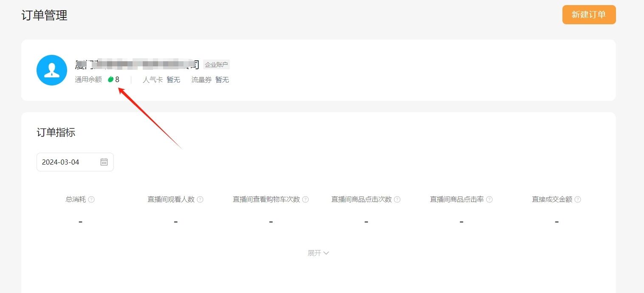Click the 总消耗 metric value

coord(80,222)
